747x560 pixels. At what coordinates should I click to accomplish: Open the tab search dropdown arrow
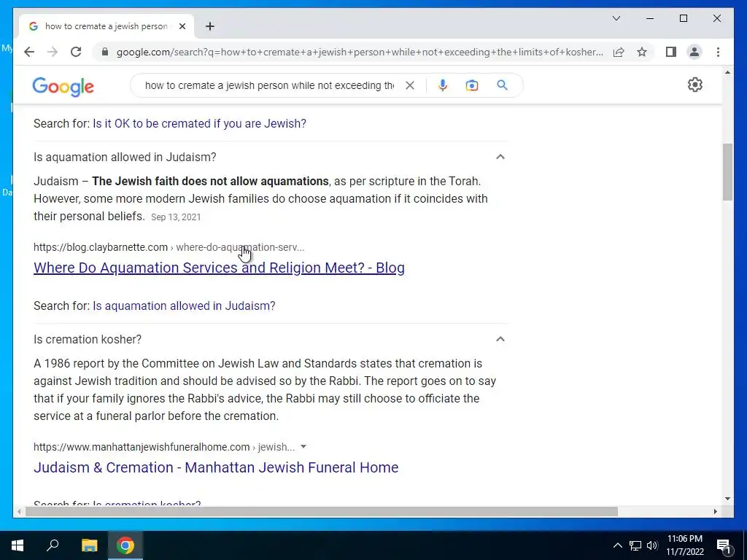point(616,18)
